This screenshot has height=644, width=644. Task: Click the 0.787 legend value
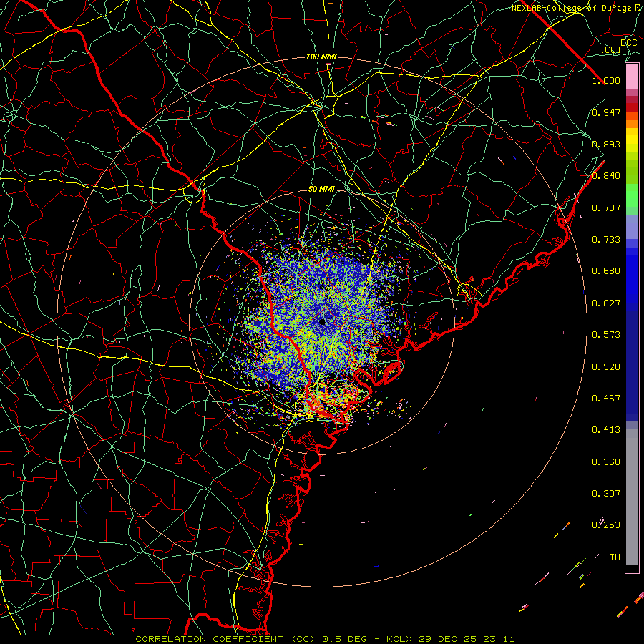pyautogui.click(x=606, y=208)
